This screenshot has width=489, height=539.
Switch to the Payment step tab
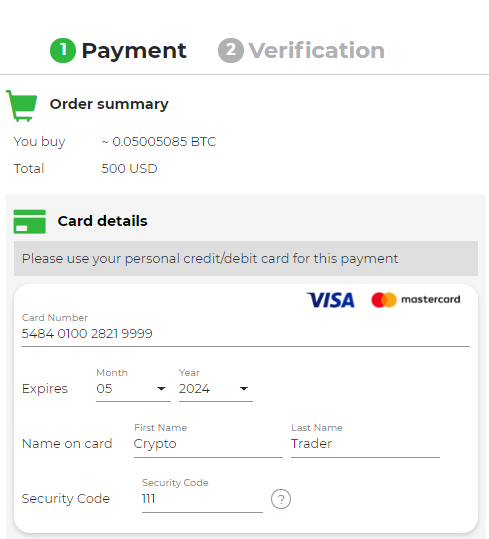118,51
